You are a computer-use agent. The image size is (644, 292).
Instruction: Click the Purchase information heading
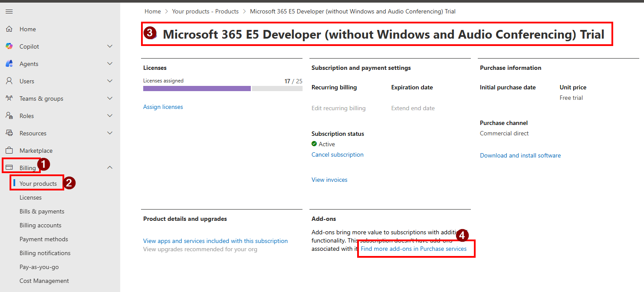(510, 68)
